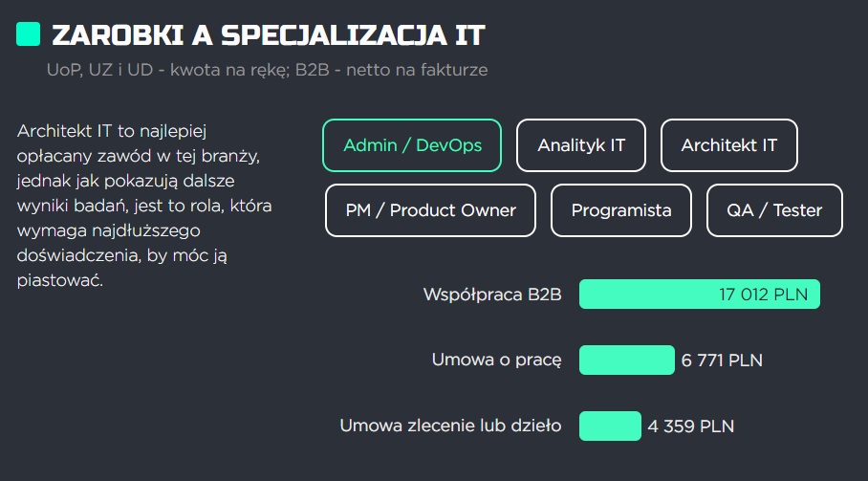Select the Admin / DevOps specialization tab
The height and width of the screenshot is (481, 868).
(x=412, y=145)
